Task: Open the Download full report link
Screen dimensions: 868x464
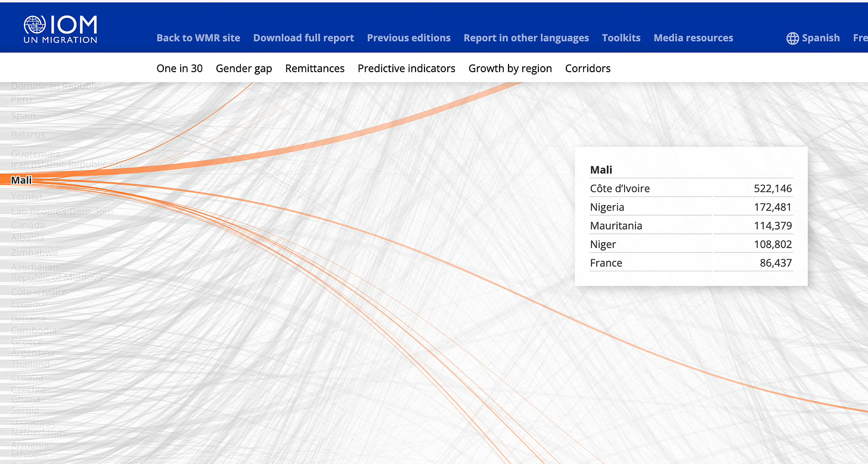Action: point(303,38)
